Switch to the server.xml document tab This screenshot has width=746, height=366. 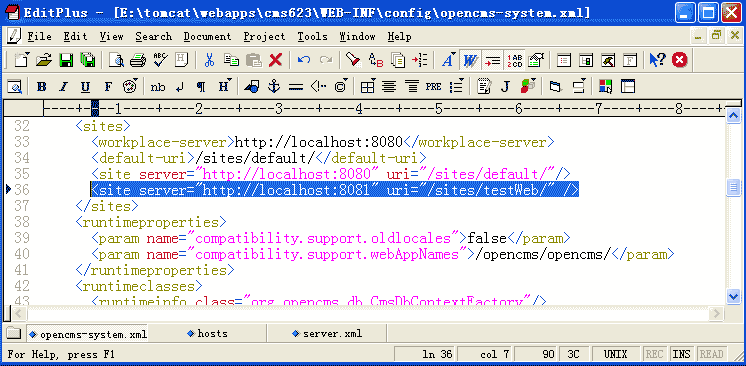(327, 334)
